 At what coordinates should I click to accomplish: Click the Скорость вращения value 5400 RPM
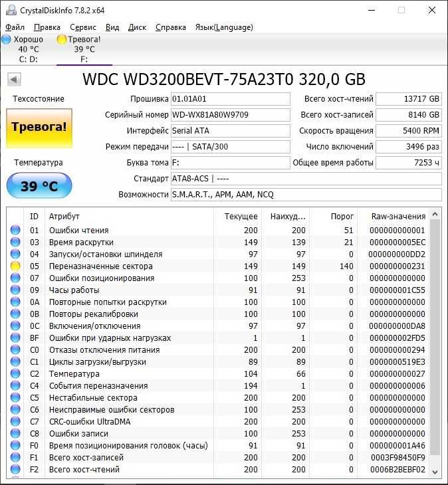(408, 131)
